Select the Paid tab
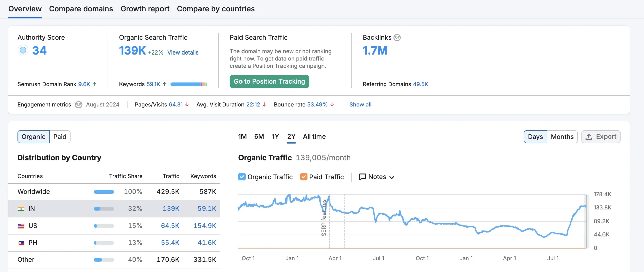 coord(60,137)
